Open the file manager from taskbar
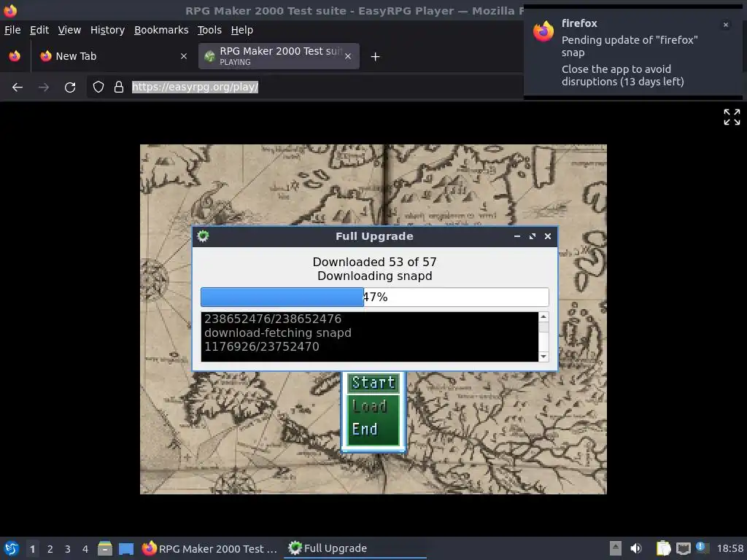This screenshot has width=747, height=560. coord(105,548)
